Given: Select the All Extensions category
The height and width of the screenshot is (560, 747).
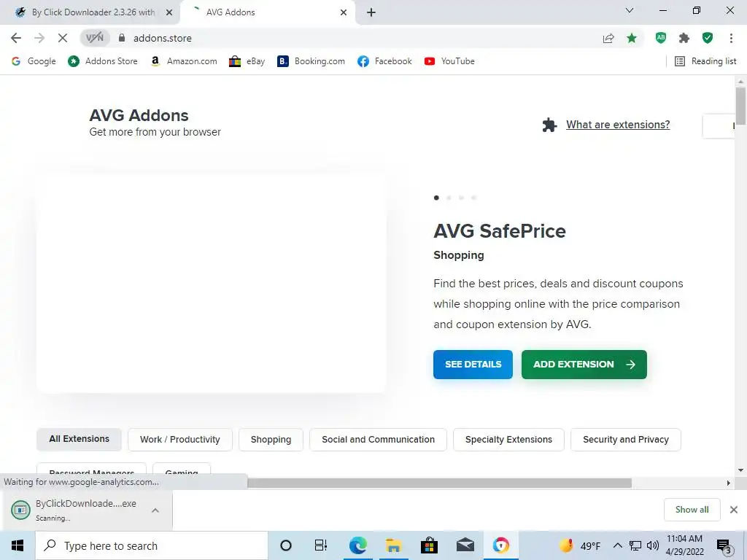Looking at the screenshot, I should pos(79,439).
